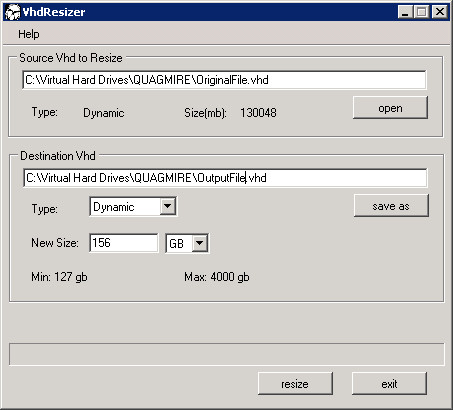This screenshot has height=410, width=453.
Task: Click the Min: 127 gb label
Action: (59, 277)
